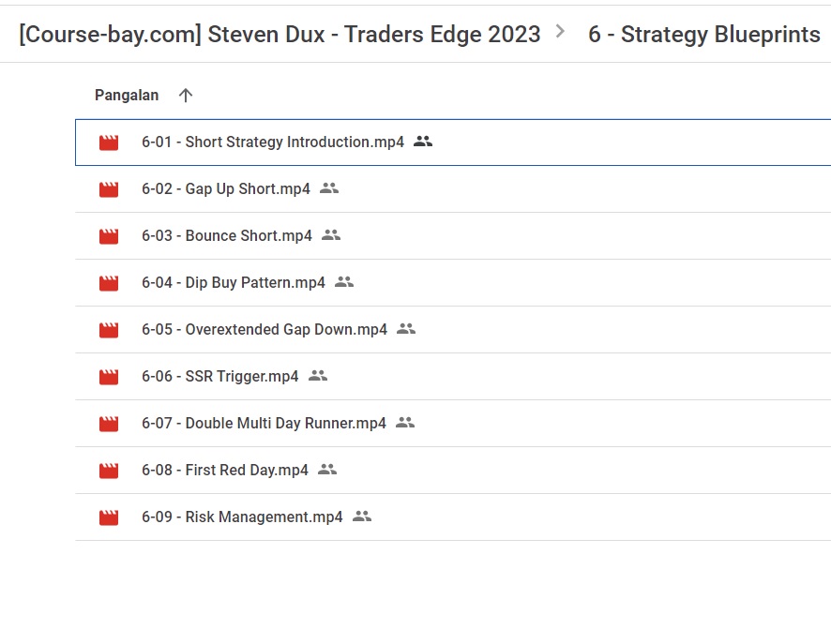Click video icon of Short Strategy Introduction file

(109, 142)
